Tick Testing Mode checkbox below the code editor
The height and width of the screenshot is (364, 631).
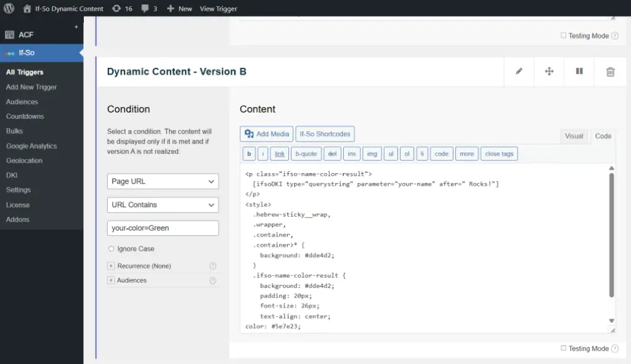point(563,348)
